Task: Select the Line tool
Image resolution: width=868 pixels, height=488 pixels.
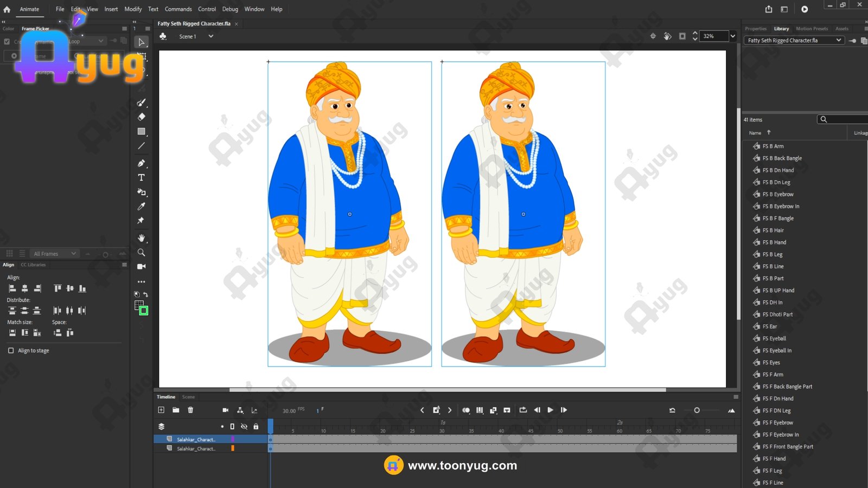Action: [x=141, y=146]
